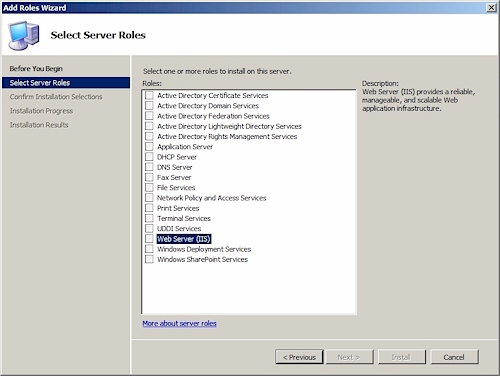Cancel the Add Roles Wizard
The image size is (500, 376).
[454, 357]
